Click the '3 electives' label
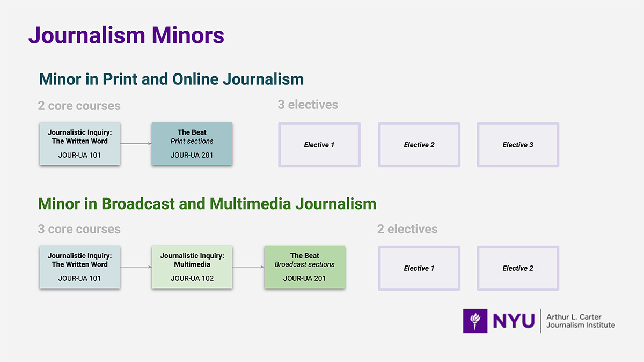Image resolution: width=644 pixels, height=362 pixels. point(308,105)
